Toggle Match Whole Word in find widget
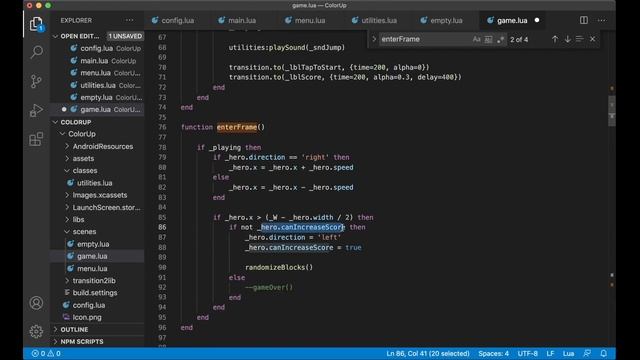 point(488,39)
